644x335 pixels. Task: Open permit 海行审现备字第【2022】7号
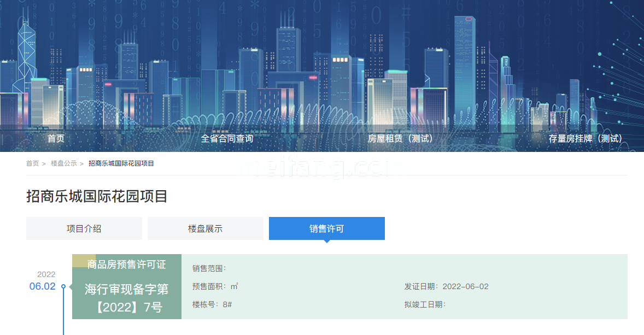click(127, 298)
